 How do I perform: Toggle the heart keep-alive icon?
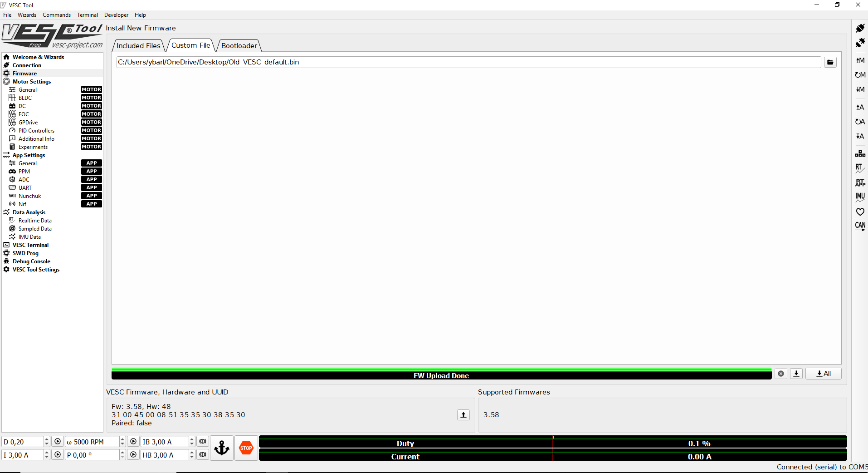[860, 212]
